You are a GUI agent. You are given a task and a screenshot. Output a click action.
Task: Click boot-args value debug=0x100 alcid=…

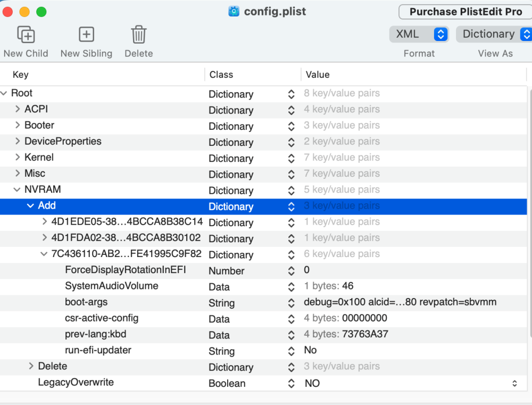coord(400,302)
